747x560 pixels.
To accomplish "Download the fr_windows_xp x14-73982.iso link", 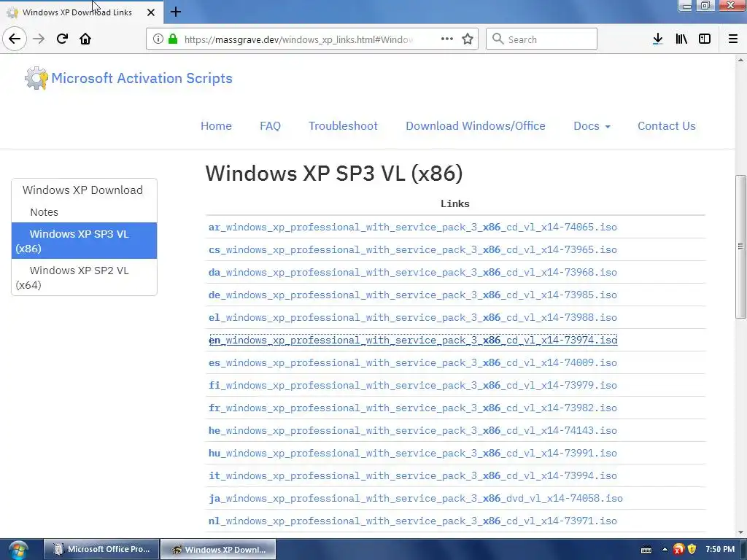I will [413, 408].
